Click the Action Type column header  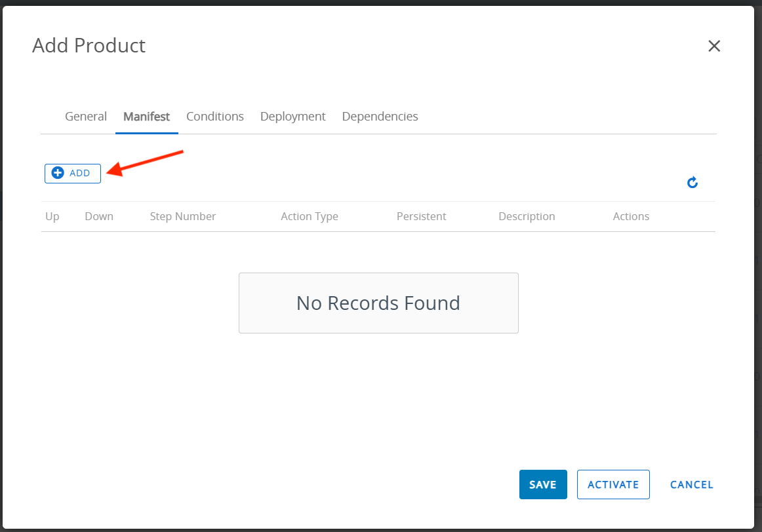(310, 217)
